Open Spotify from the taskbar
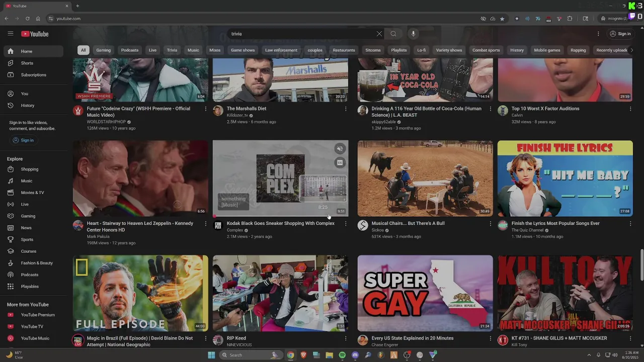This screenshot has height=362, width=644. point(342,355)
